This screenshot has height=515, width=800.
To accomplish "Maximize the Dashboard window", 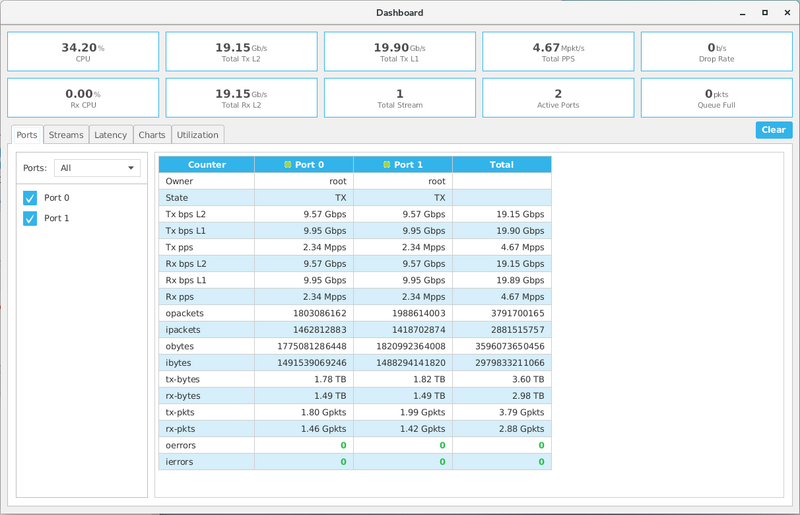I will 765,13.
